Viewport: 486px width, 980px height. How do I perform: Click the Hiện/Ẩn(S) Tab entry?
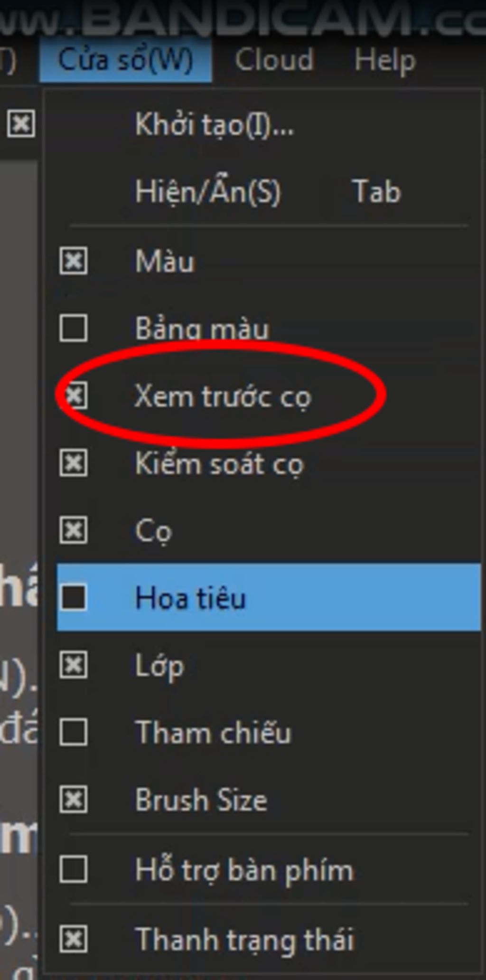click(269, 192)
